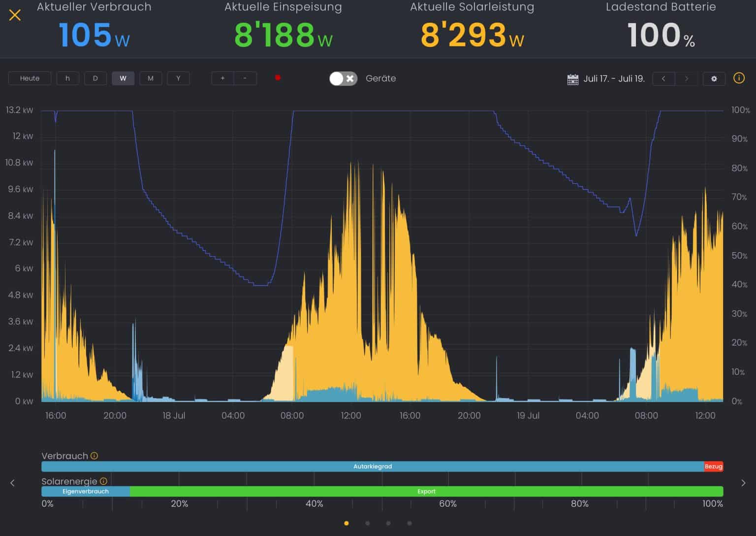Screen dimensions: 756x536
Task: Toggle the Geräte switch on
Action: [x=343, y=78]
